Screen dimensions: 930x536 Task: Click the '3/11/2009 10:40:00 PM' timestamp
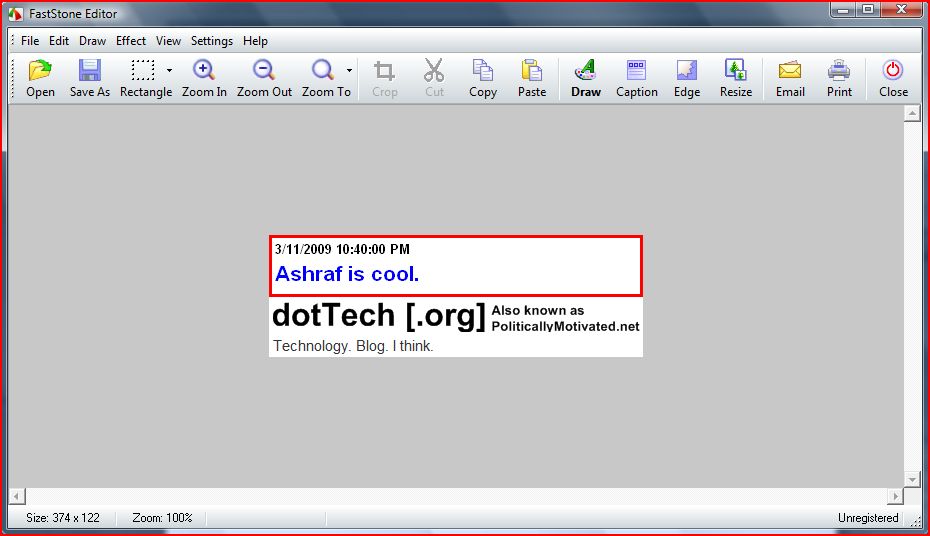point(342,249)
